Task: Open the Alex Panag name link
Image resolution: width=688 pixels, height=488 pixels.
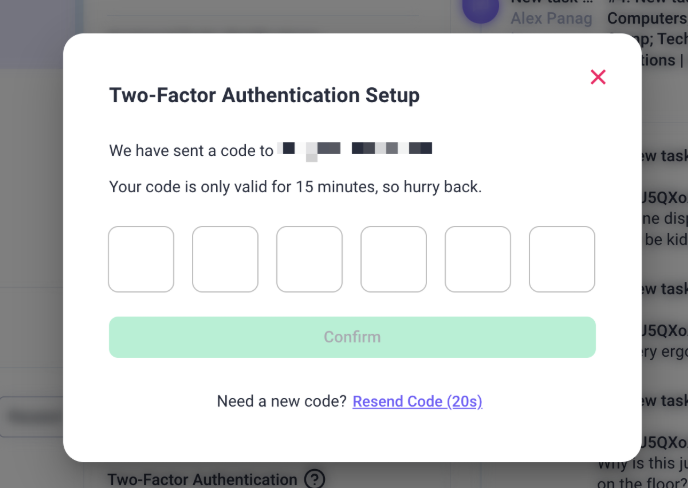Action: 551,18
